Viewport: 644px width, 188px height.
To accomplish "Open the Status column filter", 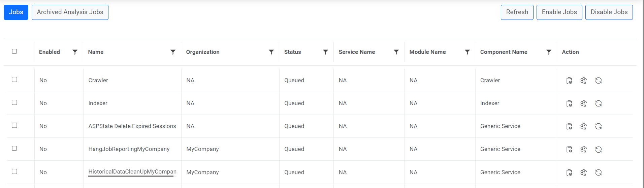I will 325,52.
